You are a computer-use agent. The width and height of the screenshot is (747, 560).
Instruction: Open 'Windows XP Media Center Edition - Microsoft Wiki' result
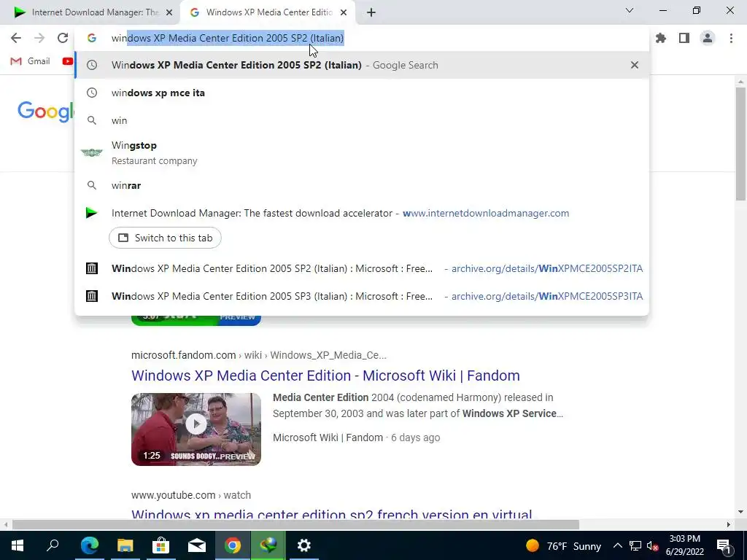tap(325, 376)
